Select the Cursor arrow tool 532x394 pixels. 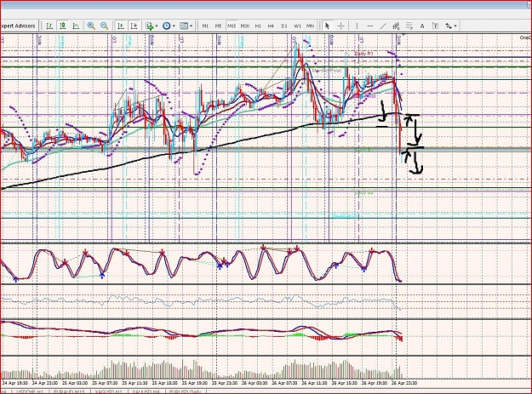click(x=328, y=26)
